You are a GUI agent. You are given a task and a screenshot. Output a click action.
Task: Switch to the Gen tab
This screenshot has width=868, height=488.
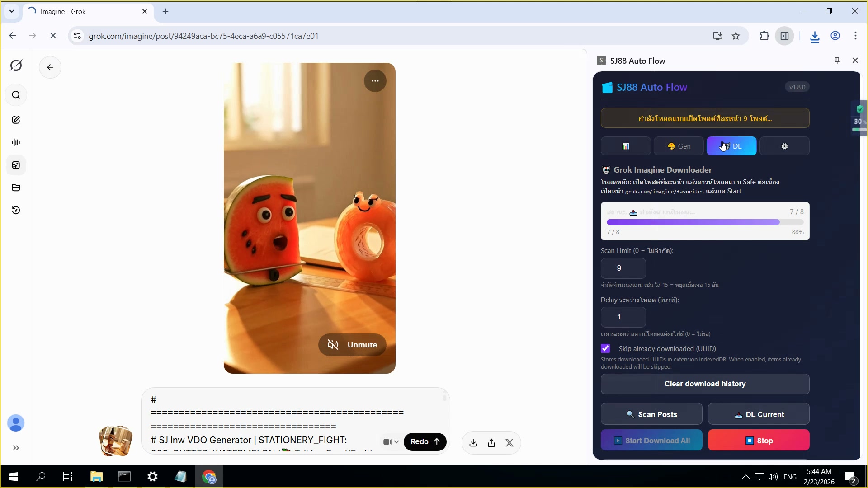(679, 146)
